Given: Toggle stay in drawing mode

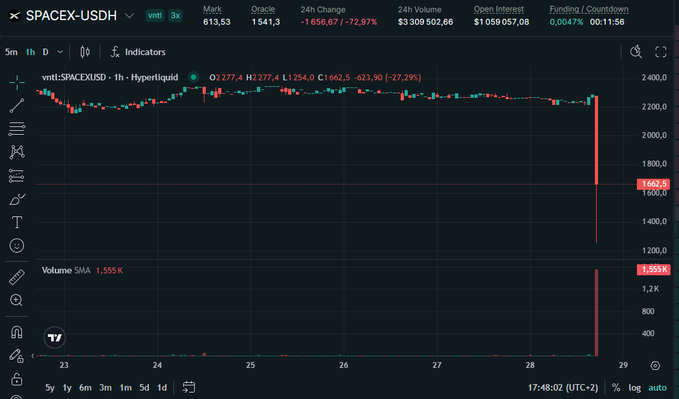Looking at the screenshot, I should tap(16, 356).
